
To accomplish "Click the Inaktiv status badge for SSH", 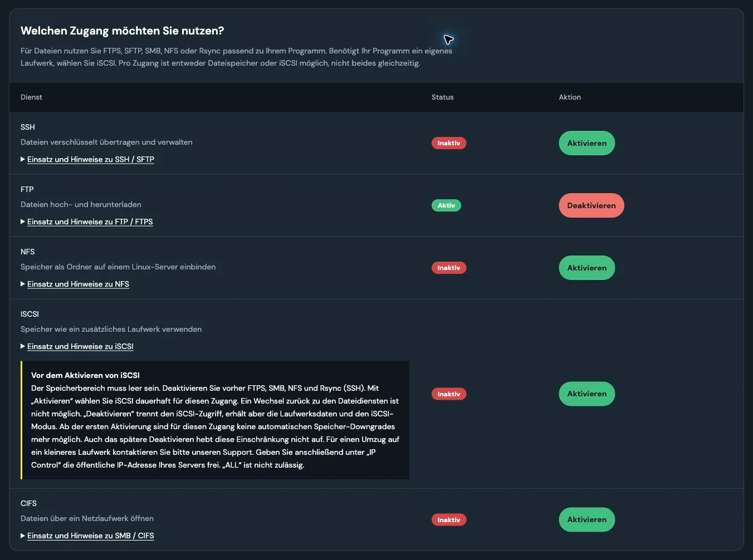I will (448, 143).
